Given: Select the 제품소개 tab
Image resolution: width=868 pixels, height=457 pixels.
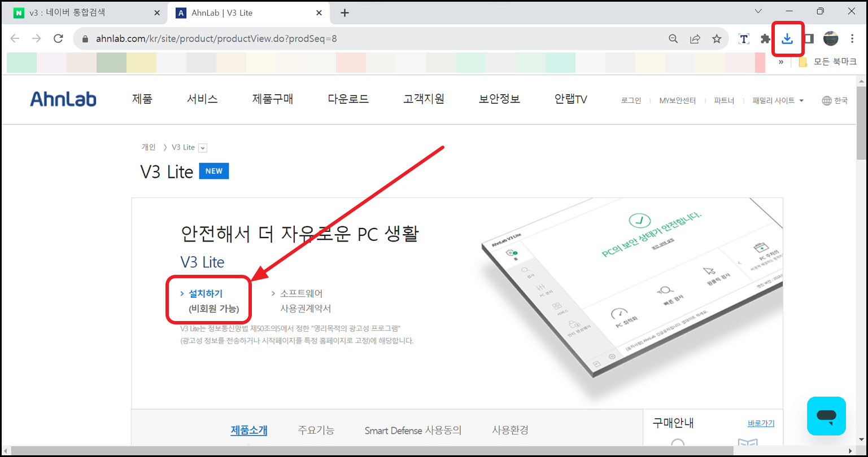Looking at the screenshot, I should 248,430.
